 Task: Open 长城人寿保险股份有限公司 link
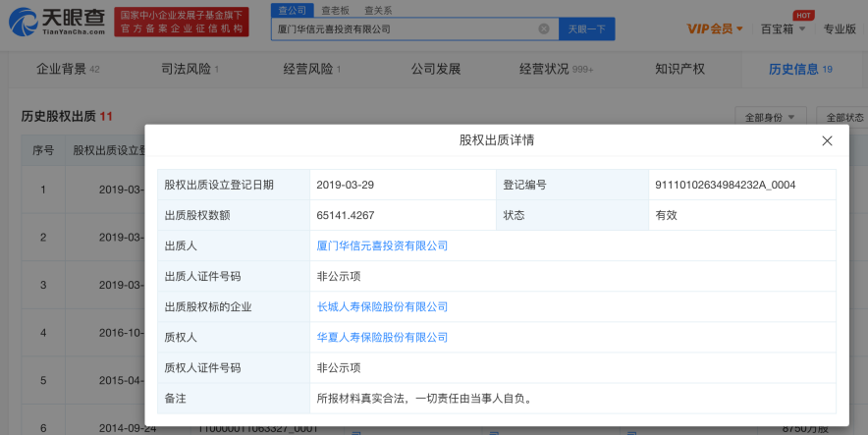coord(382,306)
